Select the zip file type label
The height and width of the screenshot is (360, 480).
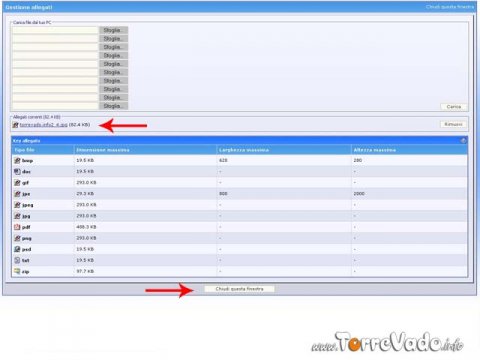coord(25,272)
